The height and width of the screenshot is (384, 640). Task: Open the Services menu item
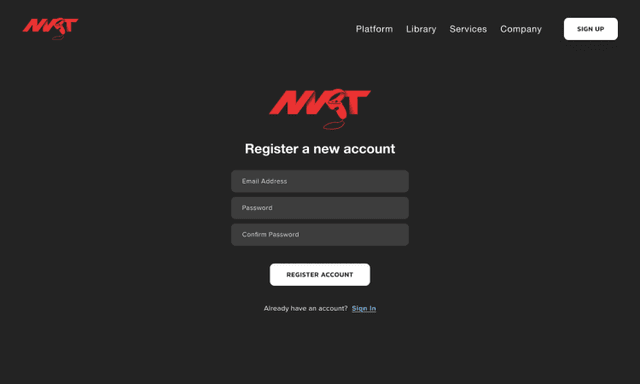coord(468,29)
